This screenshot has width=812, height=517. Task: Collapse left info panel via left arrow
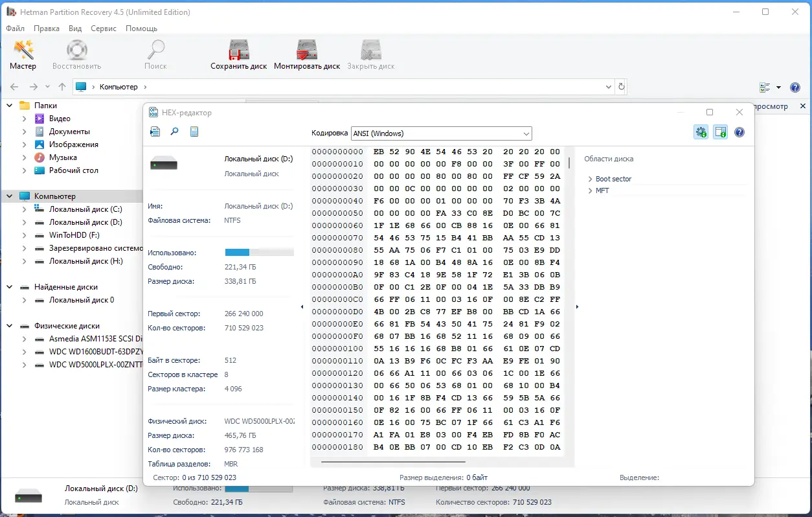302,307
